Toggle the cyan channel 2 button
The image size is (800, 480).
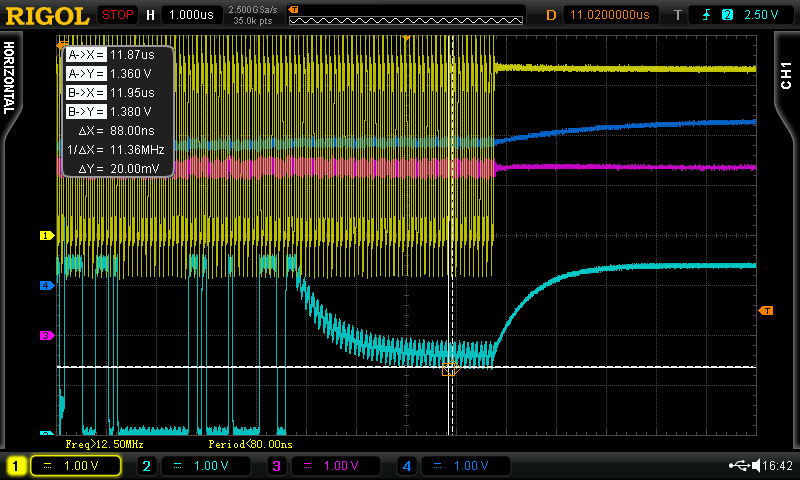click(146, 466)
